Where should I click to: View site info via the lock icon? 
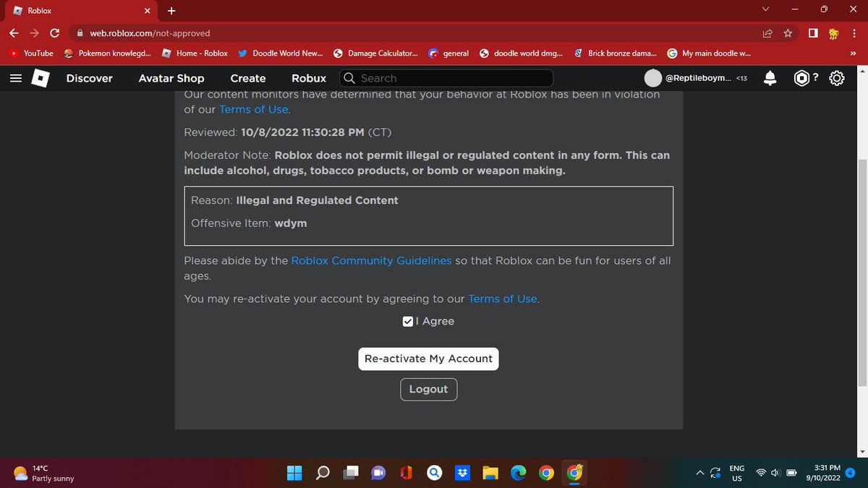click(80, 33)
